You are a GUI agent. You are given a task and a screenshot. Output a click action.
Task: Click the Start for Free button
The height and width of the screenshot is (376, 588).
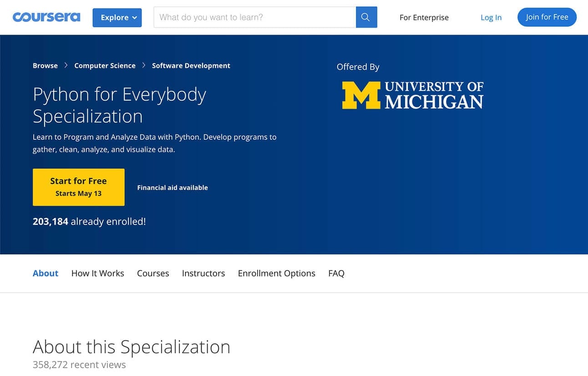[x=79, y=187]
